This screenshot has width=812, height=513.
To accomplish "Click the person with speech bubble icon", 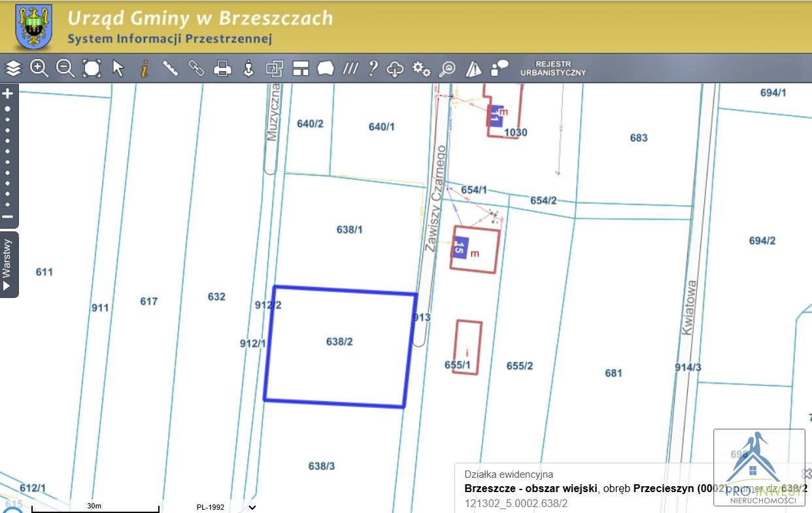I will [500, 68].
